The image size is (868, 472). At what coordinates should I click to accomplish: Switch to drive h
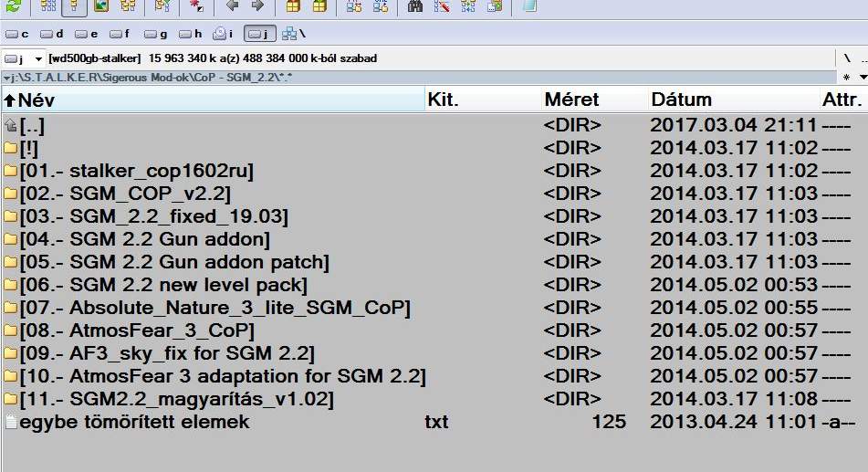click(x=190, y=35)
